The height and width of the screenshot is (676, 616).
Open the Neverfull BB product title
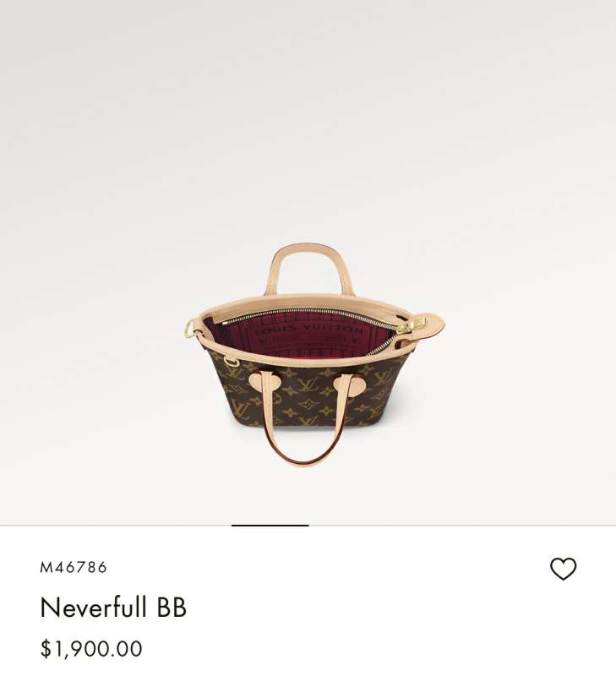point(113,607)
